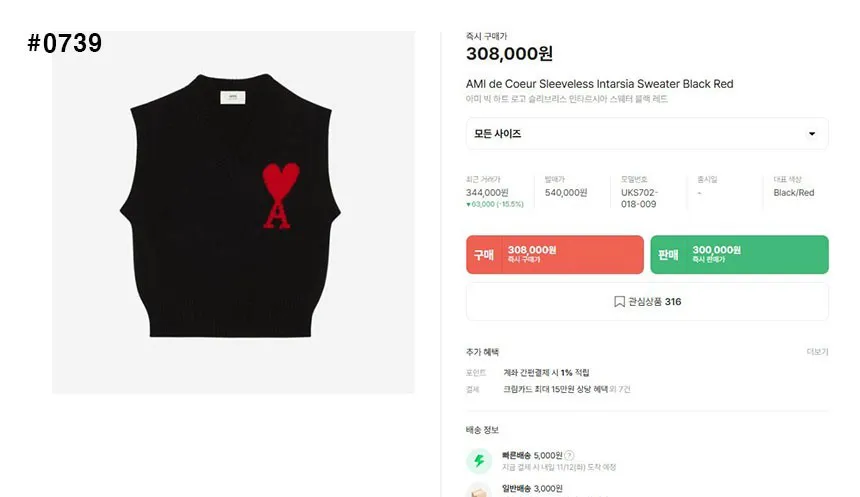Click the bookmark icon beside 관심상품 316
The height and width of the screenshot is (497, 860).
pyautogui.click(x=619, y=302)
